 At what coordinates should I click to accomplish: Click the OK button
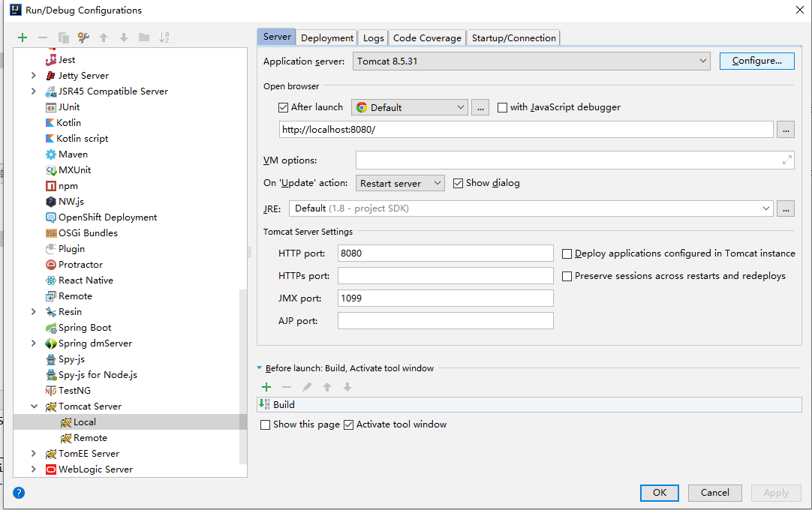pyautogui.click(x=659, y=493)
